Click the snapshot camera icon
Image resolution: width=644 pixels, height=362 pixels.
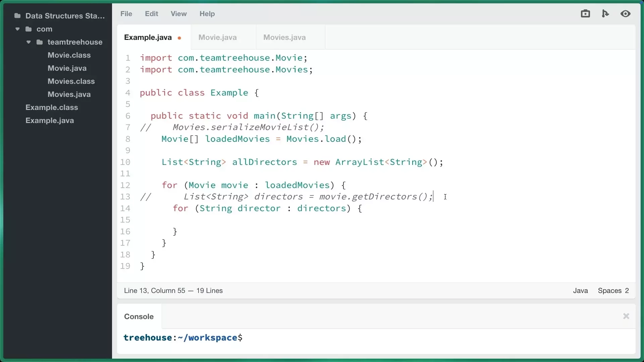585,14
